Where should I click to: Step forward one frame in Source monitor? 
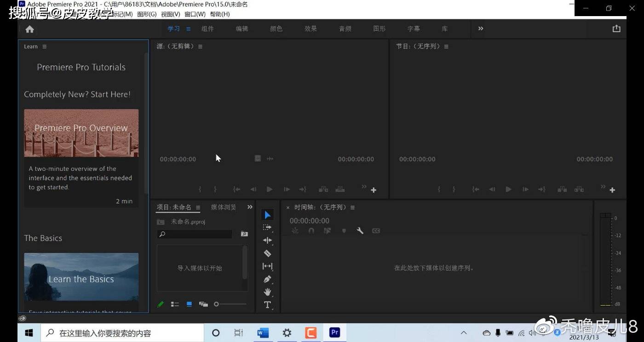pyautogui.click(x=287, y=189)
